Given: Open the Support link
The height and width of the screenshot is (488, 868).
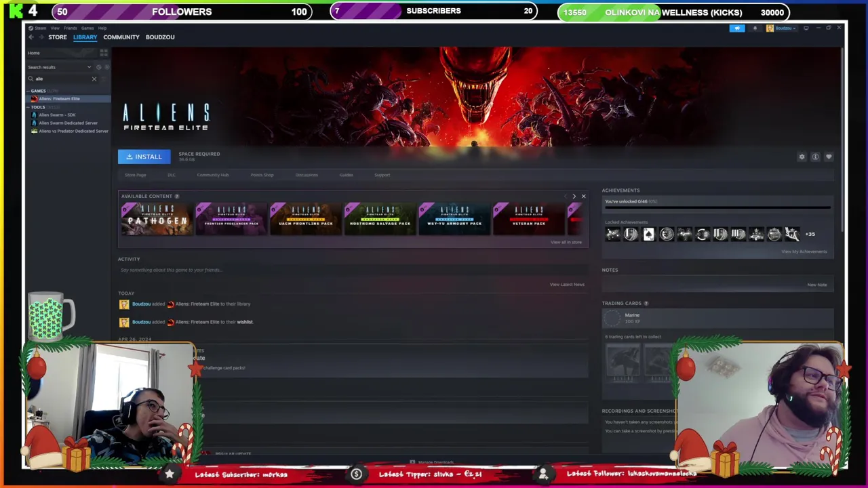Looking at the screenshot, I should tap(382, 175).
